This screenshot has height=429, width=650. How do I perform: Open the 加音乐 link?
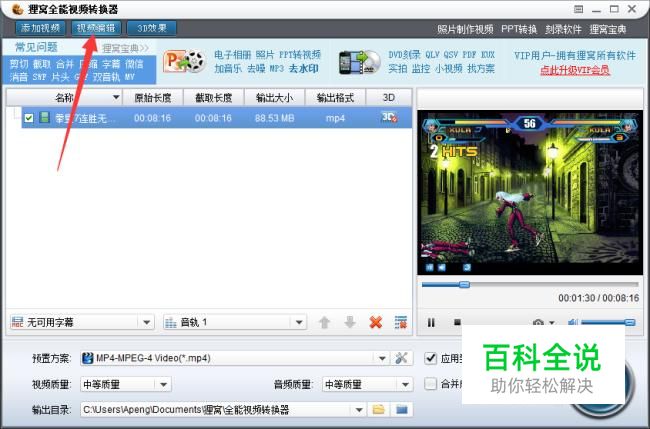228,68
